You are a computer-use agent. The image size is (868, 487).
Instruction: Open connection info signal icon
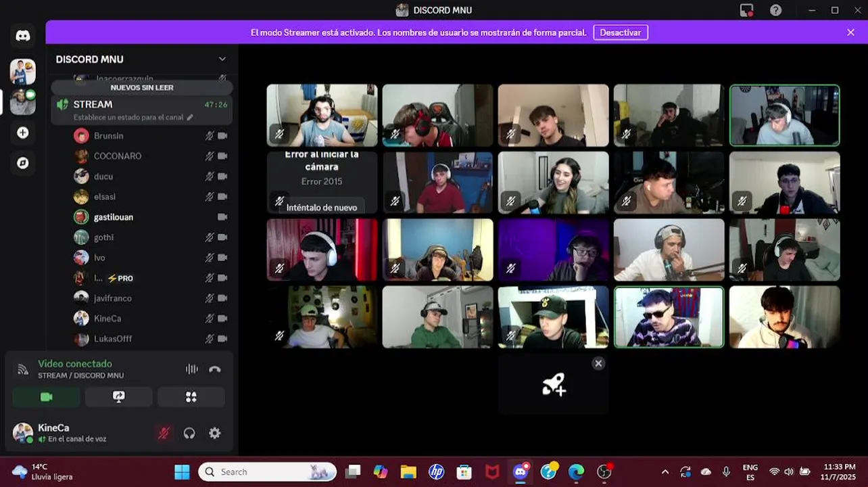(23, 369)
